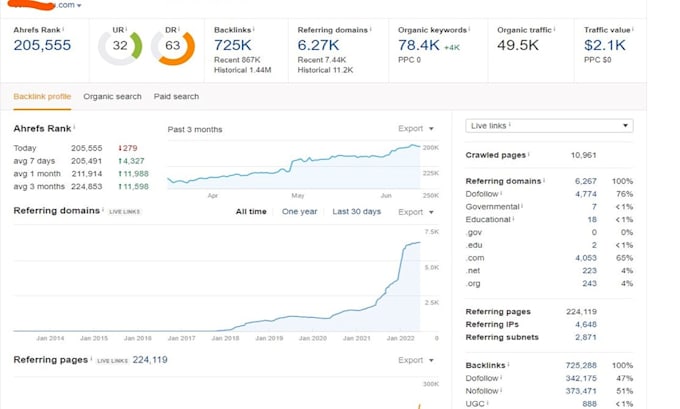Click the 49.5K organic traffic value
The height and width of the screenshot is (409, 680).
518,45
